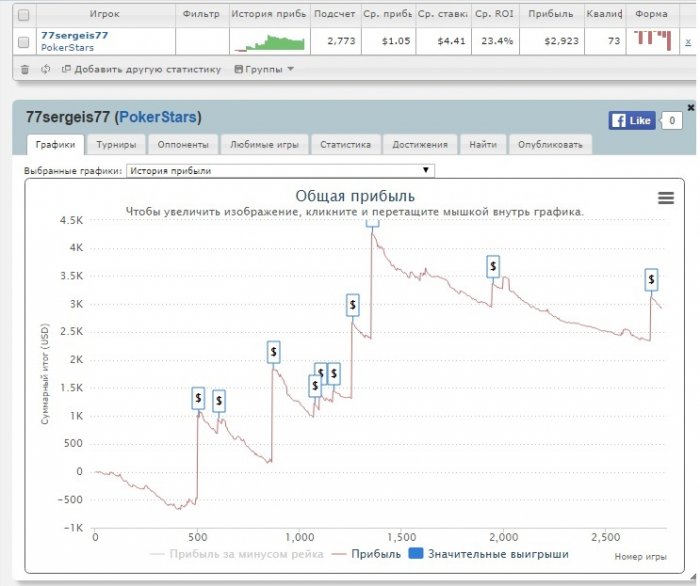Screen dimensions: 700x586
Task: Click the PokerStars link in the panel title
Action: click(158, 117)
